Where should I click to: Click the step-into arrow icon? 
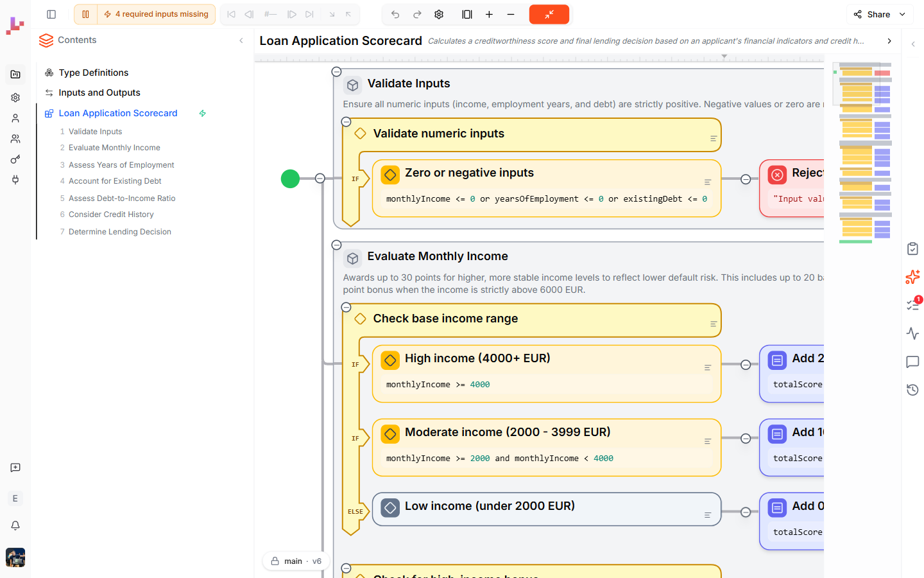[x=332, y=14]
